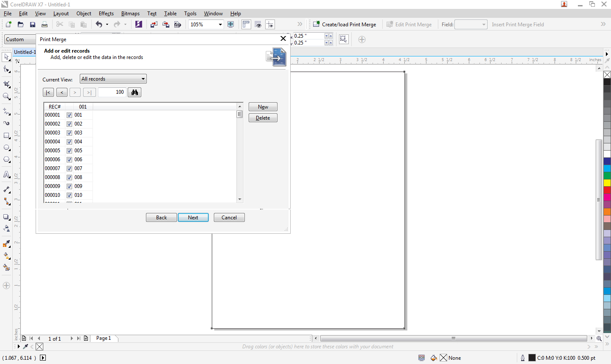Select the Pick tool
The height and width of the screenshot is (364, 611).
tap(6, 56)
